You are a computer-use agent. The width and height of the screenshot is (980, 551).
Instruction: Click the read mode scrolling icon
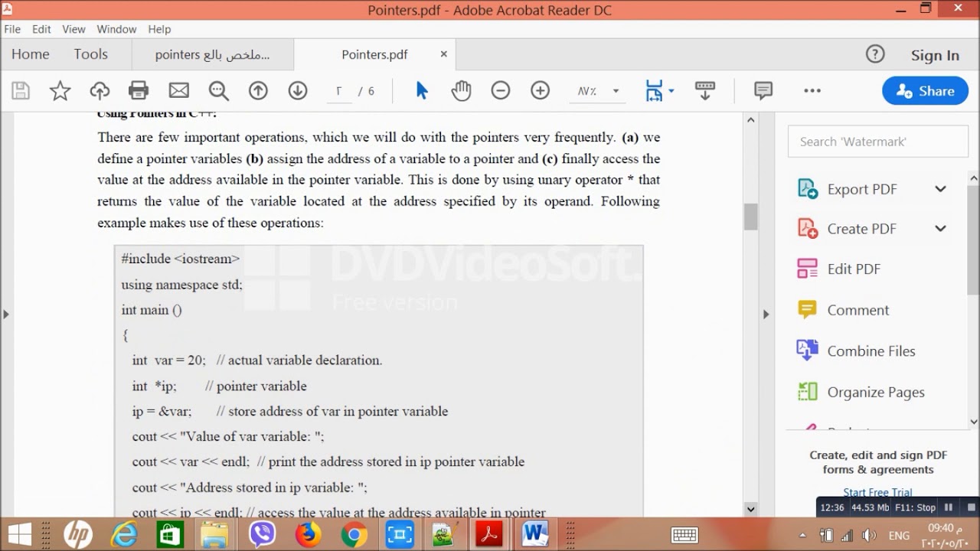(705, 91)
